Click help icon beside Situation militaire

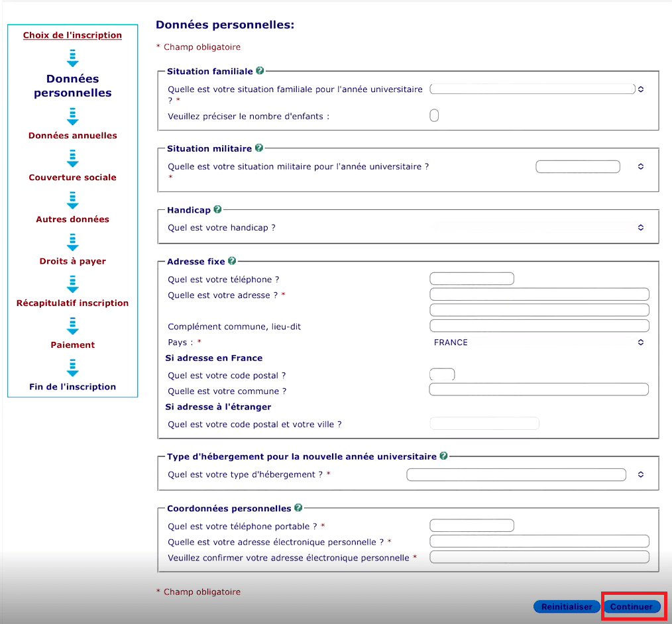[258, 148]
